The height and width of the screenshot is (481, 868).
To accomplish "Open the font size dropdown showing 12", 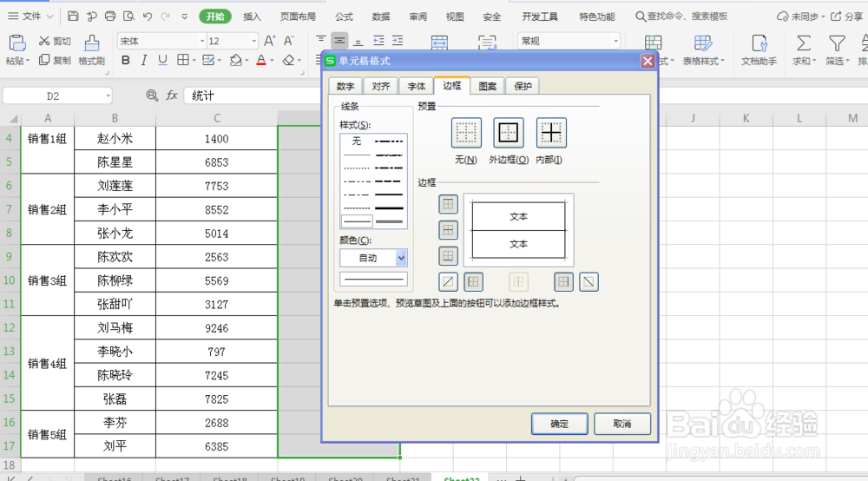I will point(254,41).
